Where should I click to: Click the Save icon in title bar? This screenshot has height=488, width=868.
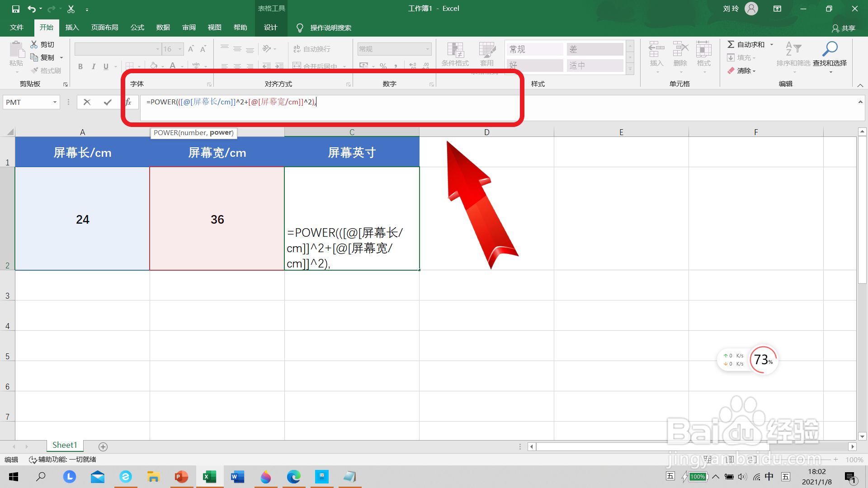pos(15,9)
